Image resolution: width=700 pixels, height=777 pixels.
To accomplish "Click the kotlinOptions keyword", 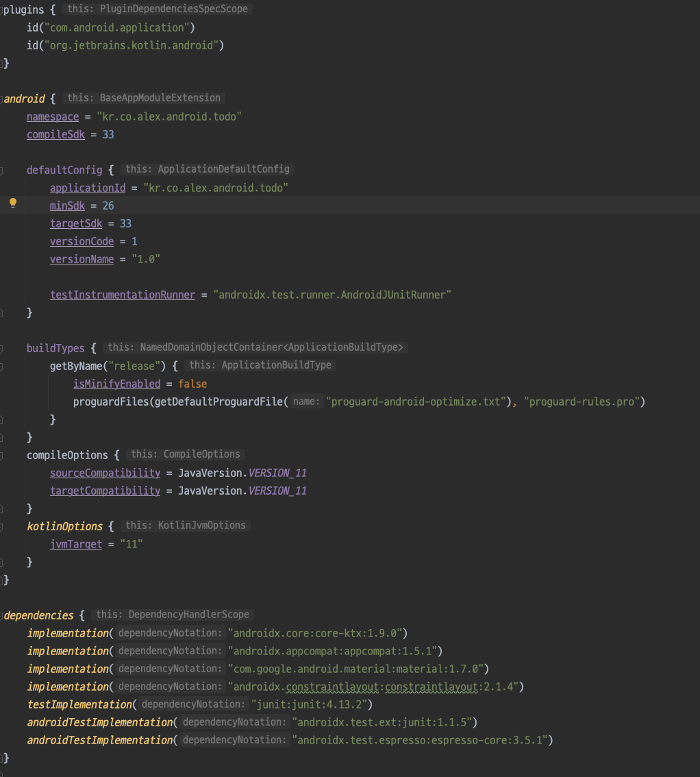I will 65,527.
